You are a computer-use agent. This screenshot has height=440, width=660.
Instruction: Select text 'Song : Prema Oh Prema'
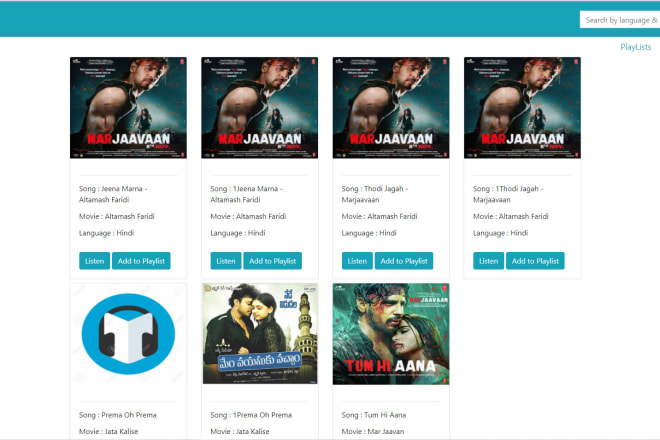click(x=117, y=415)
